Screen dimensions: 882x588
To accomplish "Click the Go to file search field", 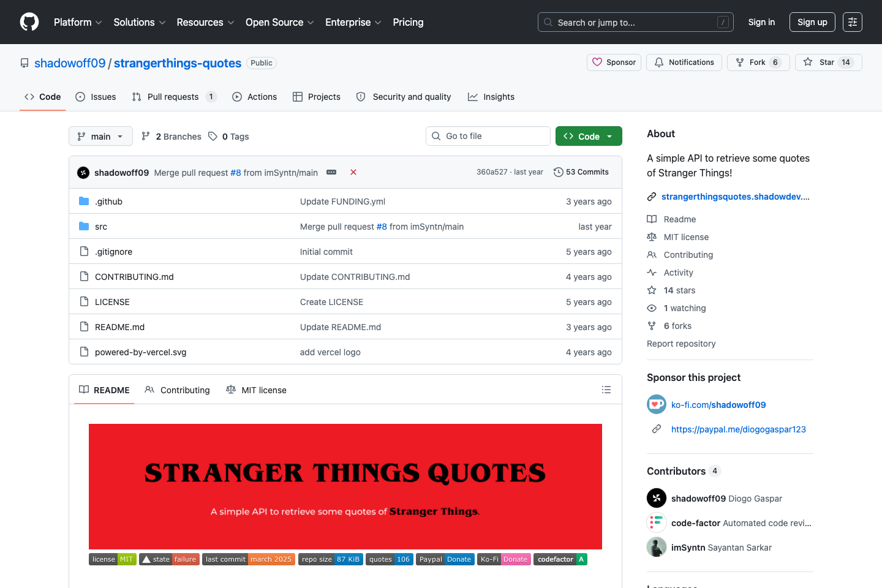I will [488, 135].
